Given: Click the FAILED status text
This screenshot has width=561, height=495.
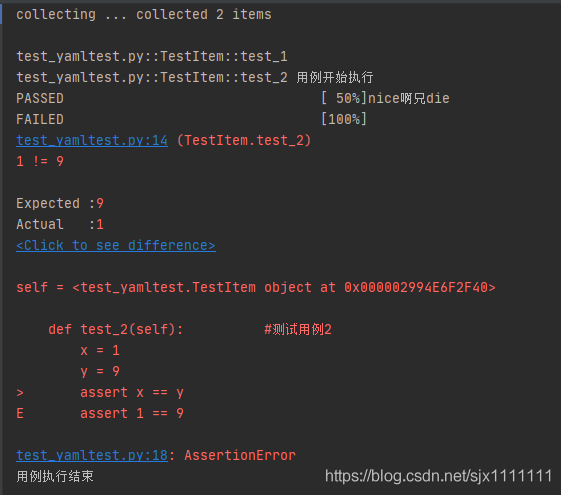Looking at the screenshot, I should tap(40, 119).
